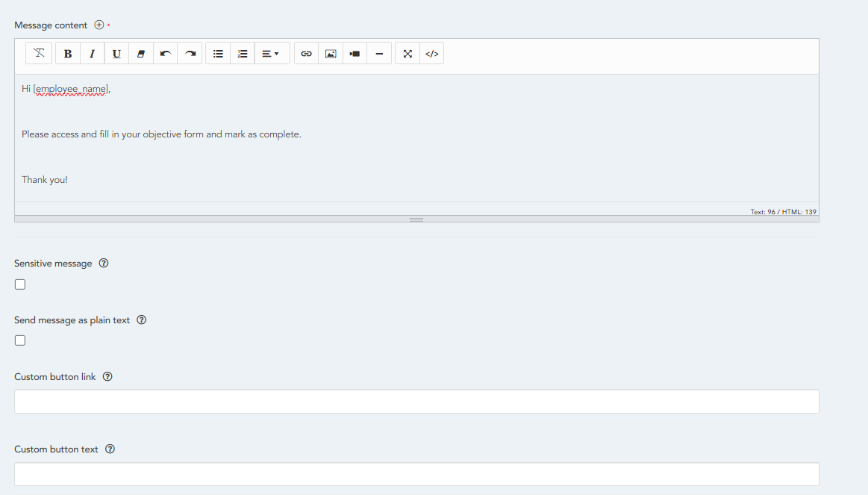The height and width of the screenshot is (495, 868).
Task: Redo the last edit
Action: [x=190, y=54]
